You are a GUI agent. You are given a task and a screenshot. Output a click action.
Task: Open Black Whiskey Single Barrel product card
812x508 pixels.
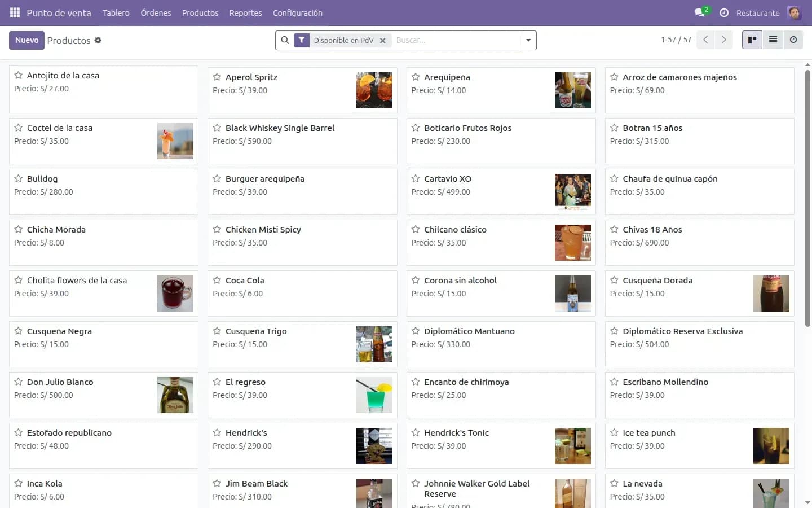coord(302,141)
